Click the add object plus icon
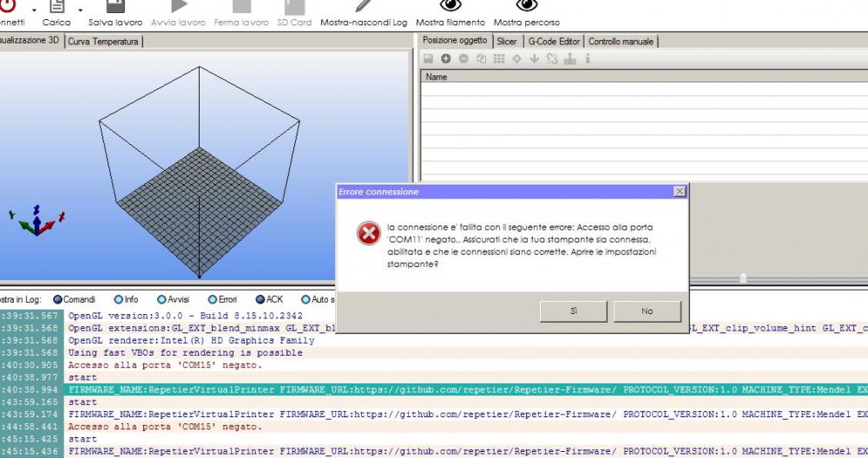Screen dimensions: 868x458 (x=445, y=59)
